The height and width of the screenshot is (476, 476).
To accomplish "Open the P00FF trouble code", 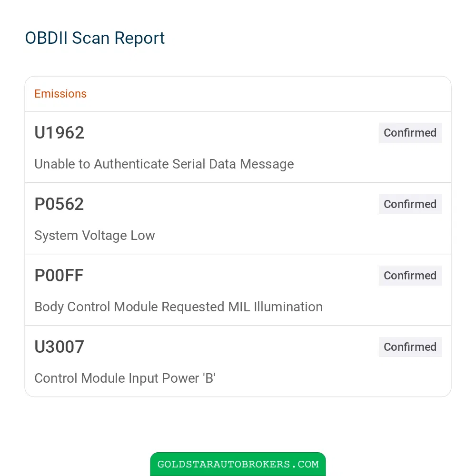I will 59,275.
